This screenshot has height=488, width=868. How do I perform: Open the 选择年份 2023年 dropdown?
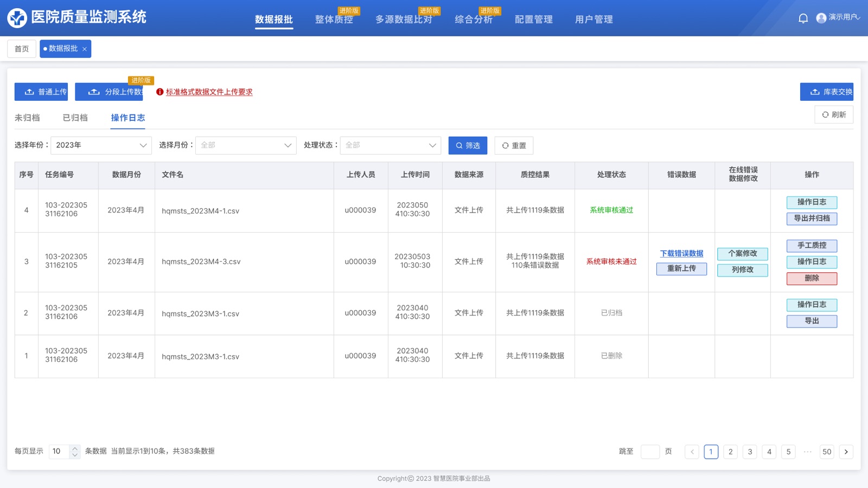tap(101, 145)
